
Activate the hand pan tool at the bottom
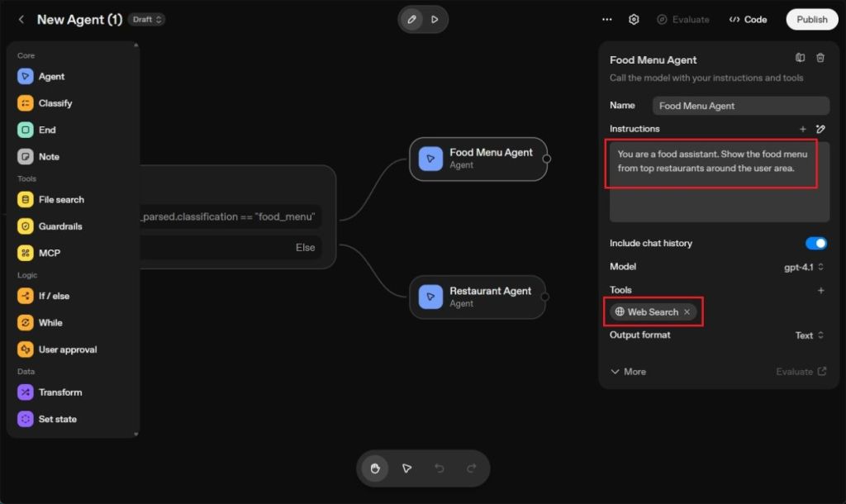coord(374,468)
